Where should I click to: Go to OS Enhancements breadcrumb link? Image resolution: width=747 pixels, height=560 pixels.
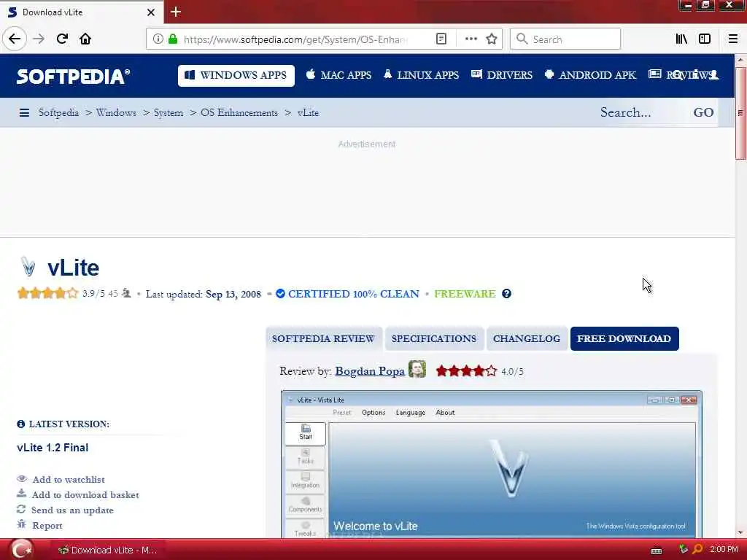click(239, 113)
